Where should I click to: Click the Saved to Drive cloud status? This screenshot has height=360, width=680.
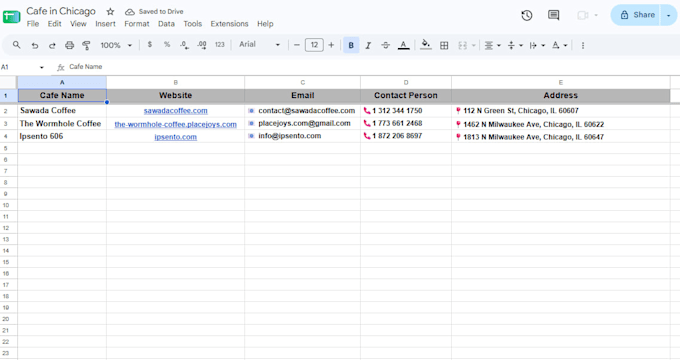click(x=154, y=12)
